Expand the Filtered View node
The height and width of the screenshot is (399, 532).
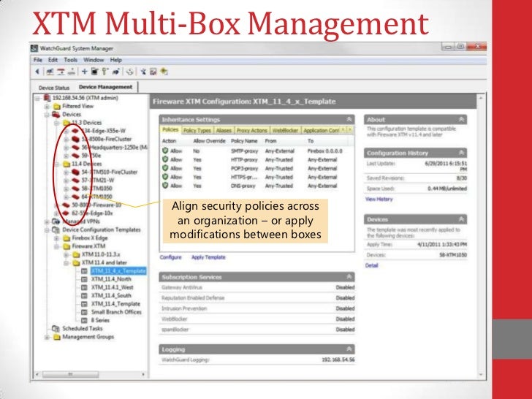pos(47,107)
